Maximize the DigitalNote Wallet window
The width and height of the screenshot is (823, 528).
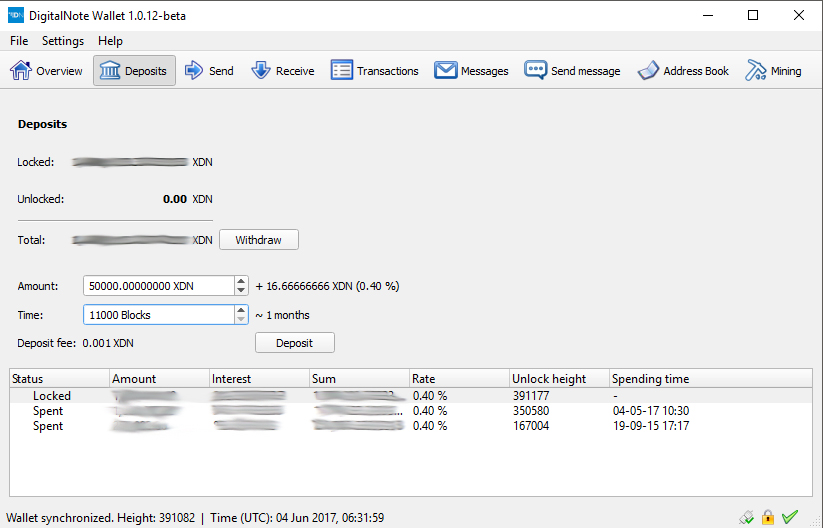point(753,15)
